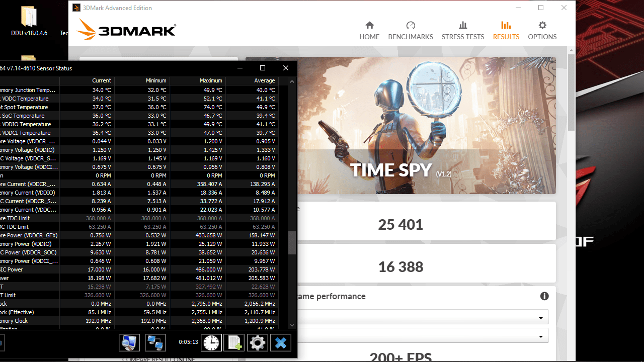
Task: Open the Stress Tests tab
Action: tap(463, 31)
